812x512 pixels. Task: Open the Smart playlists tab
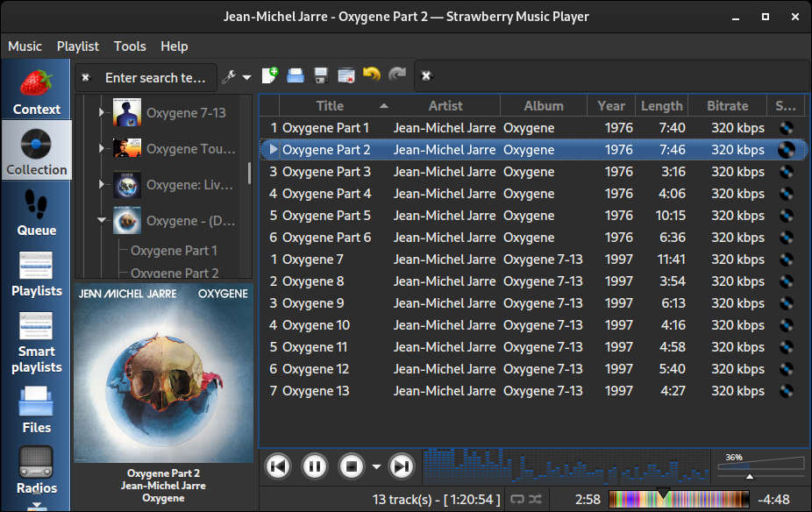[36, 342]
